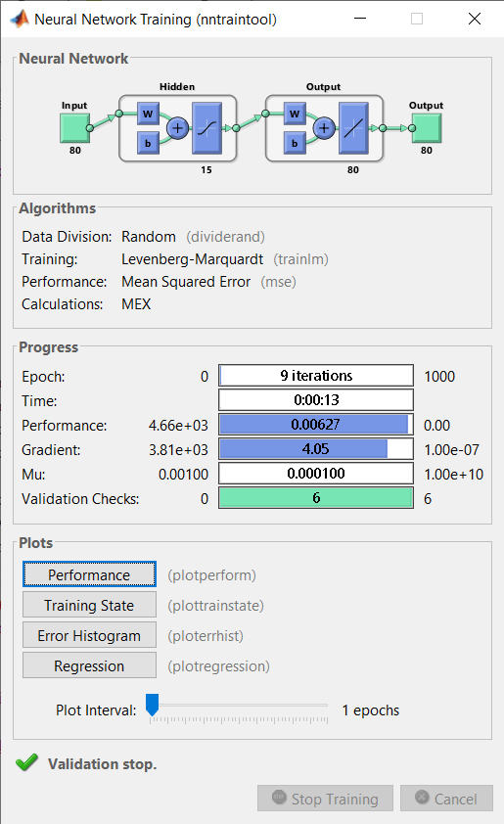Maximize the nntraintool window
The height and width of the screenshot is (824, 504).
[x=417, y=19]
